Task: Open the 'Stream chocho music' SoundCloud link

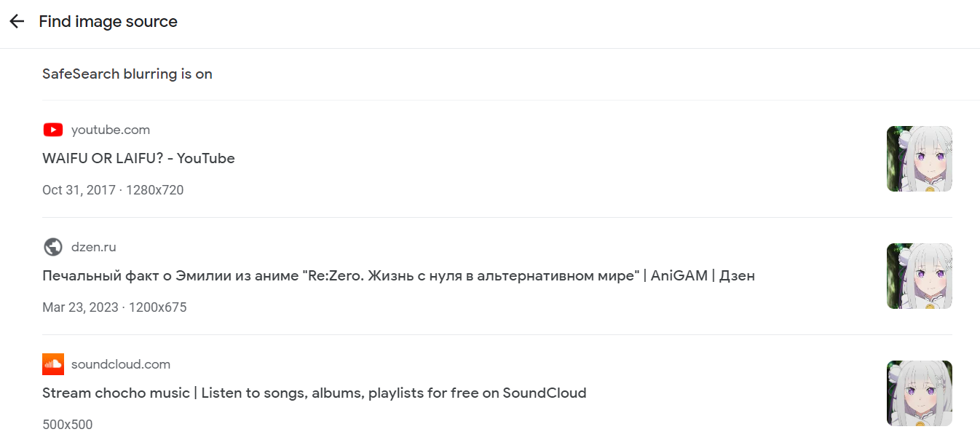Action: click(314, 393)
